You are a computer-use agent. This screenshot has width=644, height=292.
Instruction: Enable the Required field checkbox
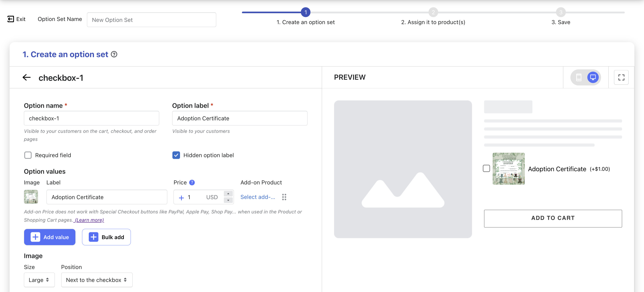pyautogui.click(x=28, y=155)
